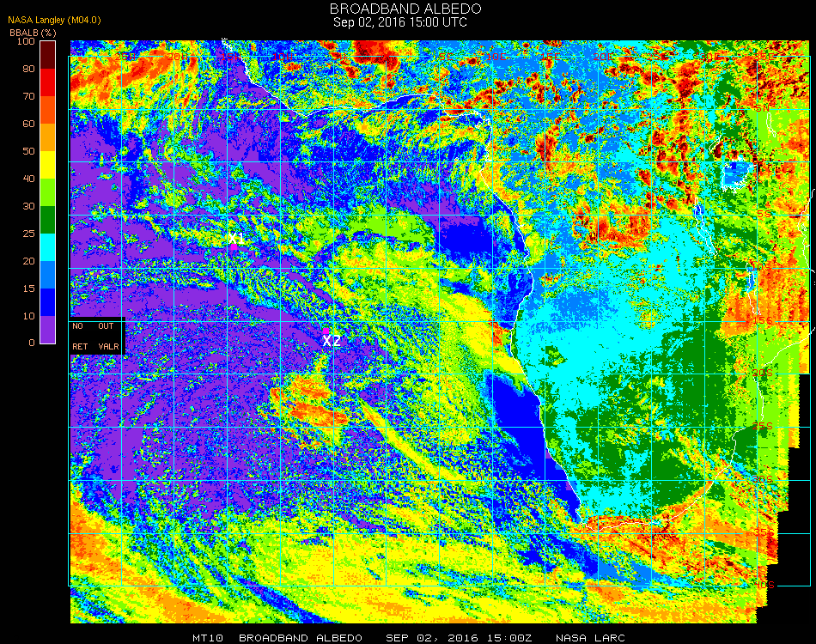
Task: Click the 20S latitude label
Action: (x=763, y=373)
